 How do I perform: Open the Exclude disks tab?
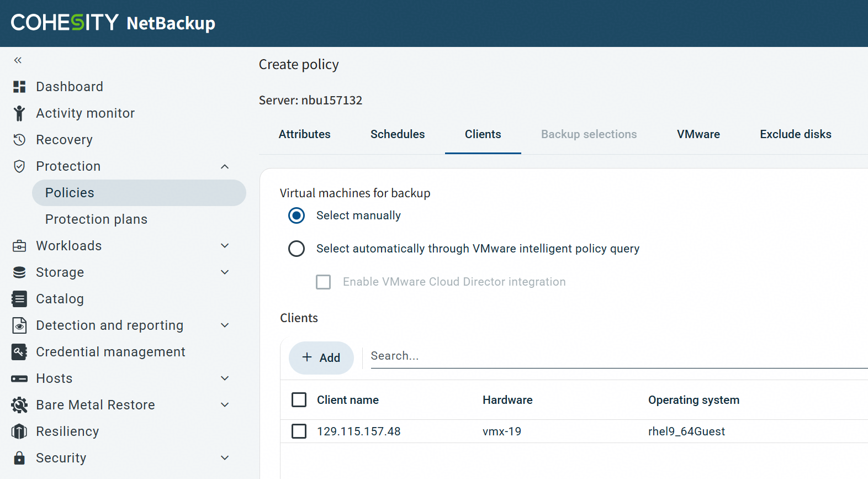coord(796,134)
